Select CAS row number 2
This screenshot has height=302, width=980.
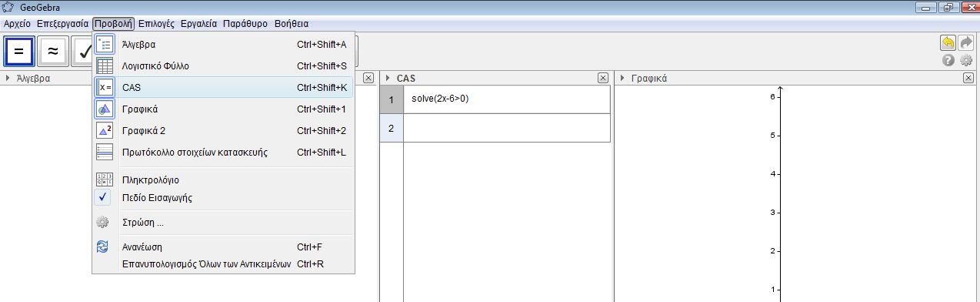pos(392,128)
